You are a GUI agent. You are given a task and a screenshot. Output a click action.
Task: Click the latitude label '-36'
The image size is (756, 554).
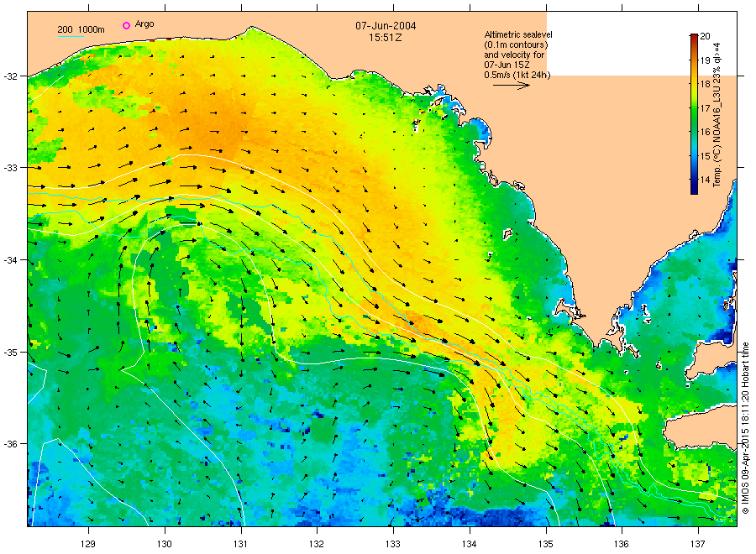pyautogui.click(x=9, y=444)
